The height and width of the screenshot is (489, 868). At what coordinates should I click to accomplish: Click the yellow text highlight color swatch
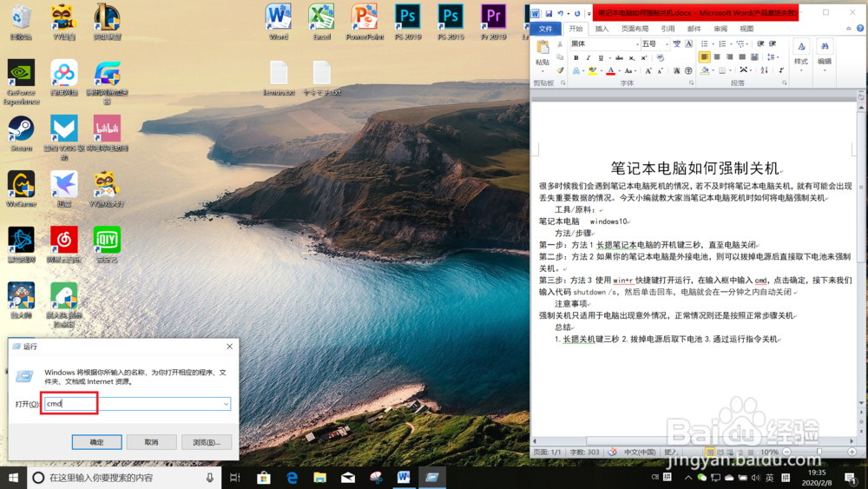pyautogui.click(x=592, y=71)
